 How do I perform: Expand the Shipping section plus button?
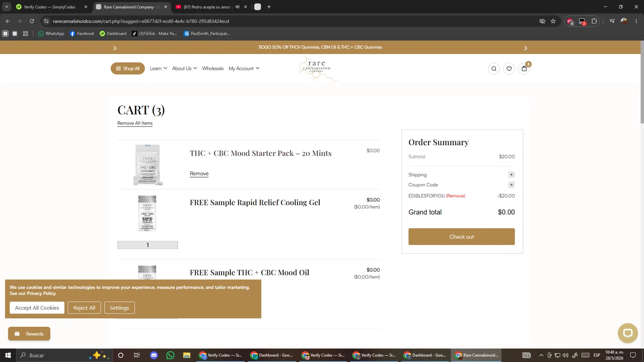[511, 175]
